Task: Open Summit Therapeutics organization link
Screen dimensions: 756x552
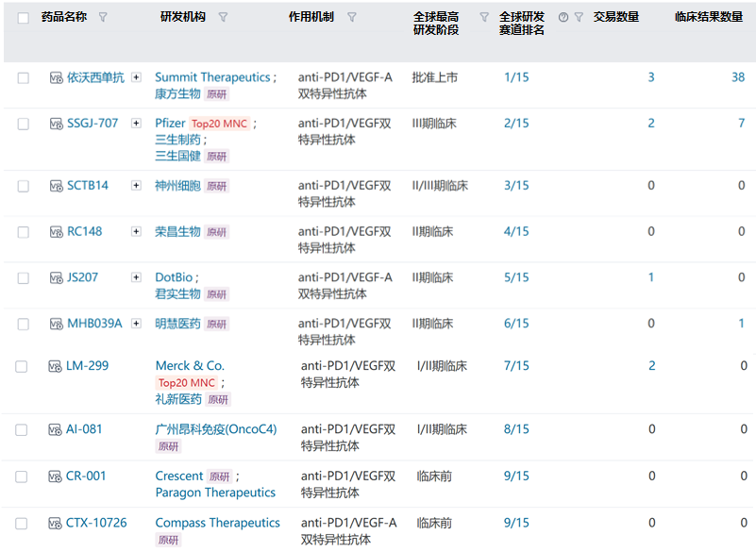Action: click(x=212, y=77)
